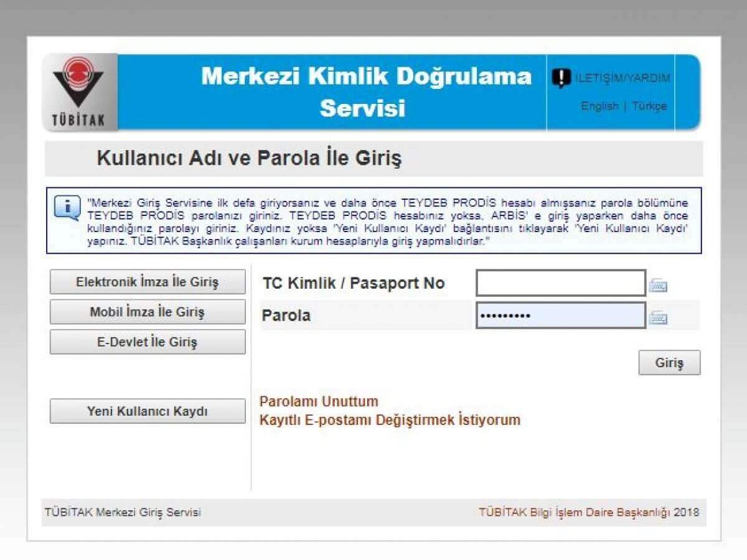747x560 pixels.
Task: Click the İletişim/Yardım exclamation icon
Action: coord(561,78)
